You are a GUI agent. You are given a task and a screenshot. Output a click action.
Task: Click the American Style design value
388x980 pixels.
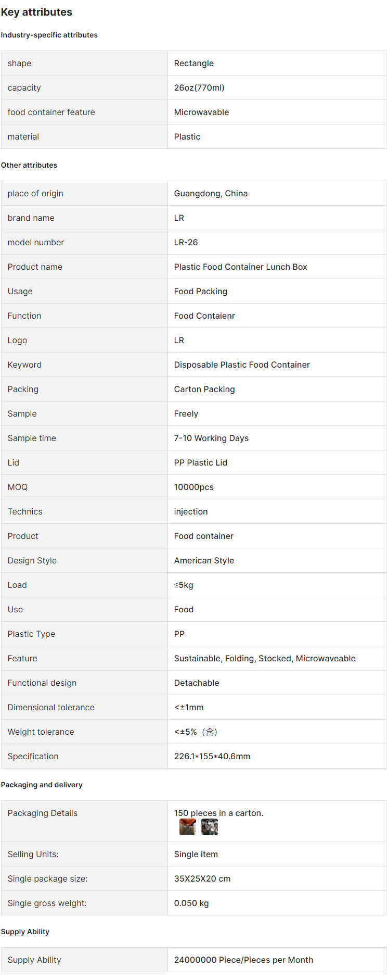pos(204,560)
